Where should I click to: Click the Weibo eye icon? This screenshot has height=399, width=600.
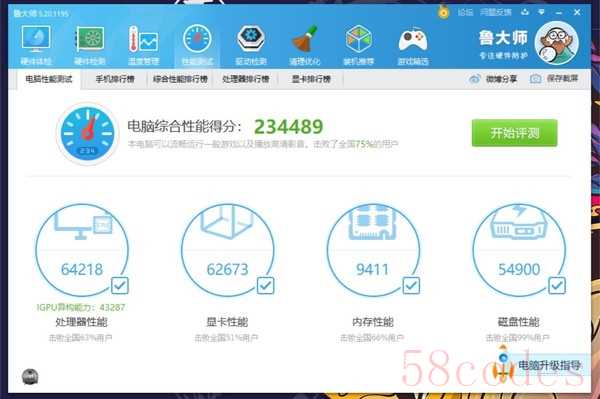(x=474, y=79)
